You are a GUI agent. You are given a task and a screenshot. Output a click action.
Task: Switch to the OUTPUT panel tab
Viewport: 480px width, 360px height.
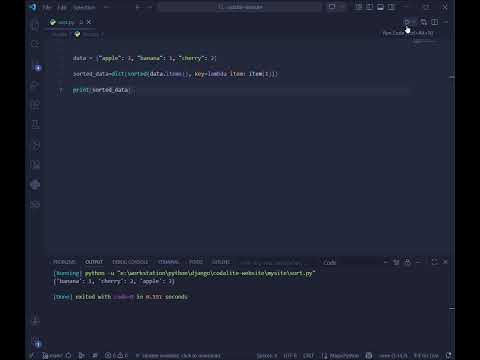(x=94, y=262)
